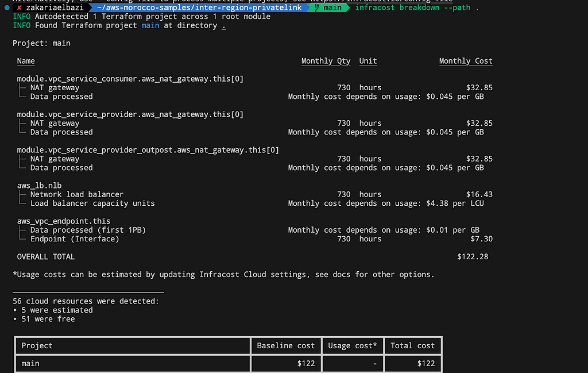Click the $16.43 monthly cost value

point(479,194)
